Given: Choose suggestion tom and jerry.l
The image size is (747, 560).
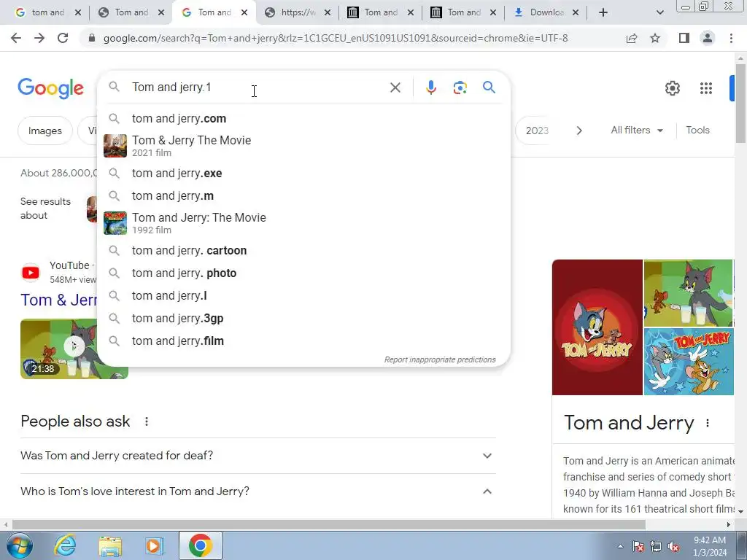Looking at the screenshot, I should [x=303, y=296].
